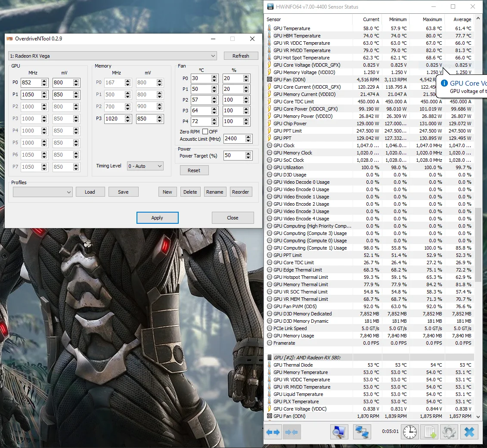Expand the Timing Level dropdown
The image size is (487, 448).
point(145,166)
